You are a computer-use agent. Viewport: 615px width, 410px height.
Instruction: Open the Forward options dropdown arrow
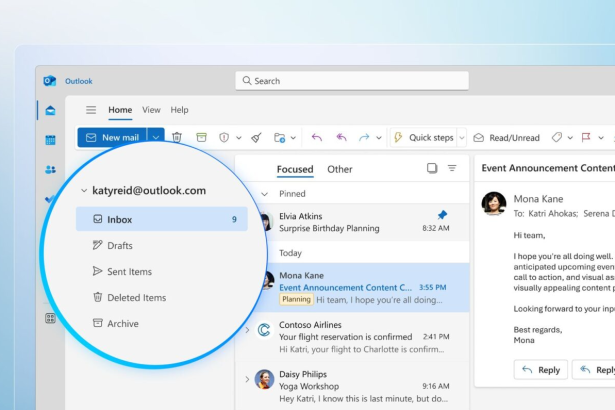pos(378,138)
